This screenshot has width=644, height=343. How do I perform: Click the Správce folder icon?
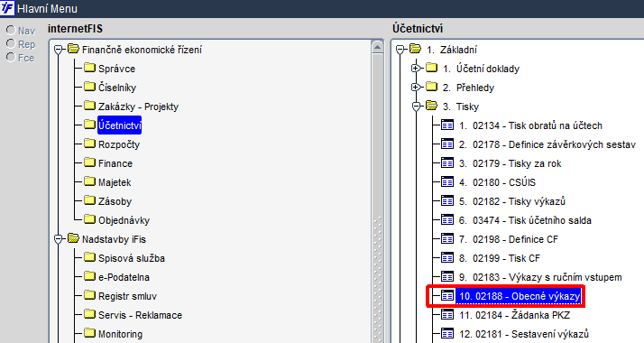point(90,68)
